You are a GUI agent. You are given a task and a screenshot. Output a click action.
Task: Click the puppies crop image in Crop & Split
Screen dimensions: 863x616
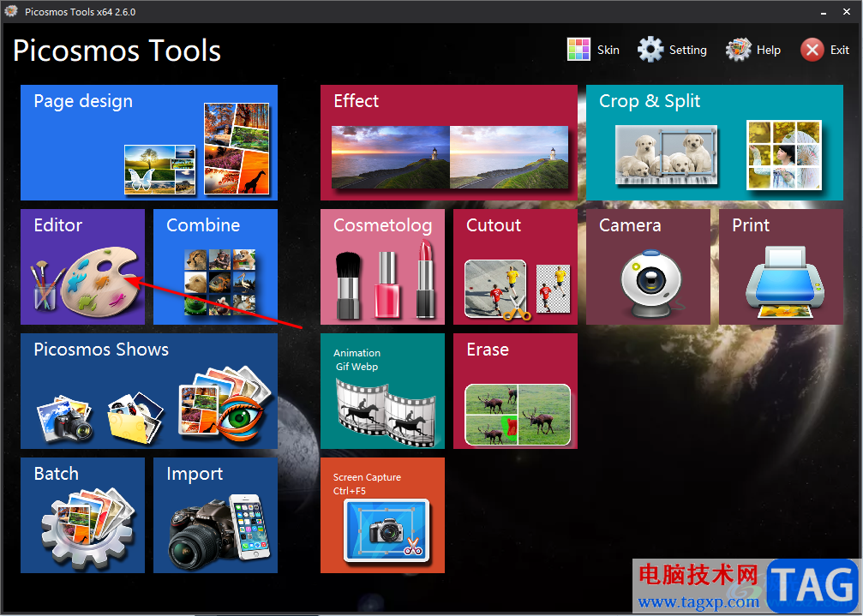pos(666,154)
